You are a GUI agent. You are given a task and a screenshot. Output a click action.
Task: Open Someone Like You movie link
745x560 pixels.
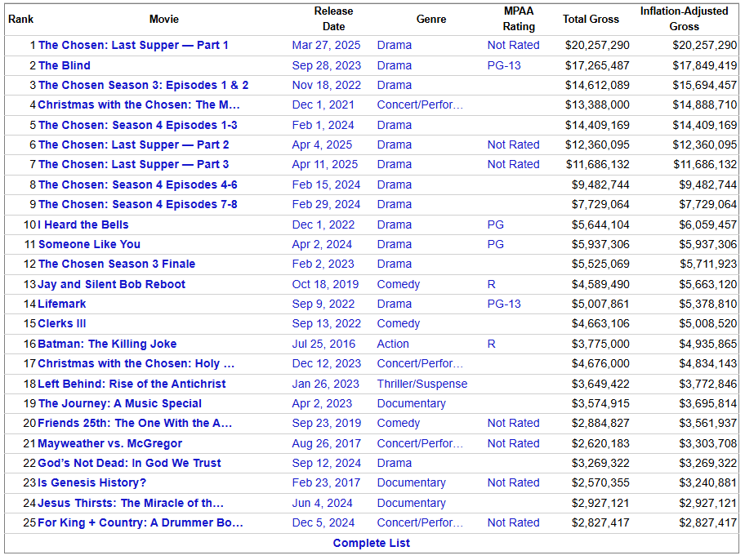click(89, 244)
